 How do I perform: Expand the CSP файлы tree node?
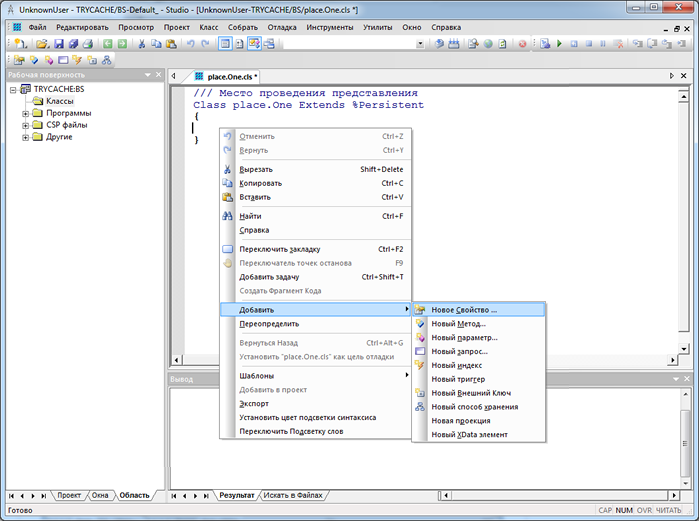click(x=26, y=126)
